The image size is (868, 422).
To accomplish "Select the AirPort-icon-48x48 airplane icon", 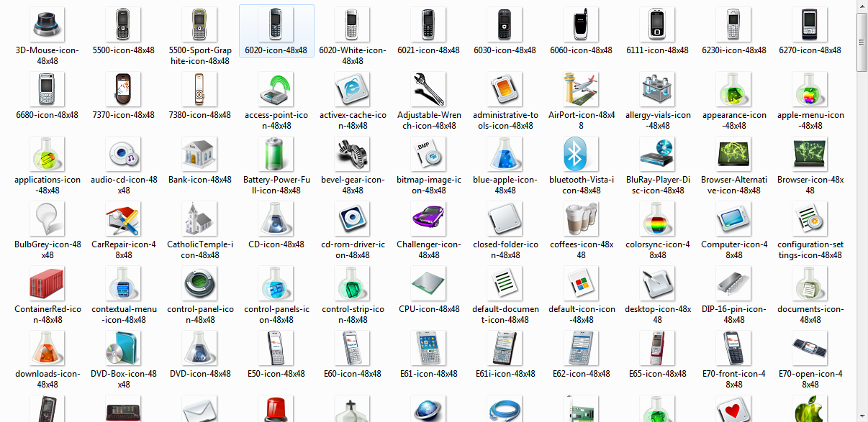I will (582, 89).
